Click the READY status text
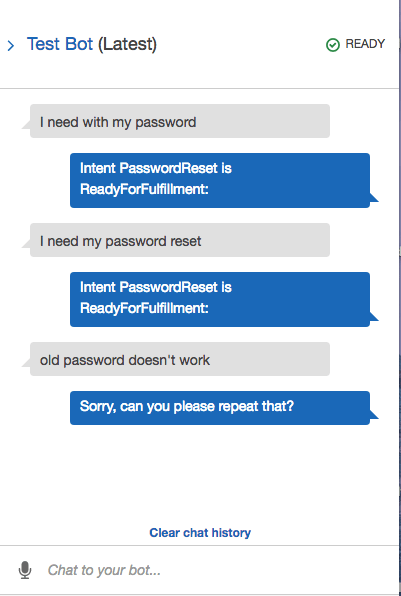Image resolution: width=401 pixels, height=596 pixels. (x=365, y=44)
